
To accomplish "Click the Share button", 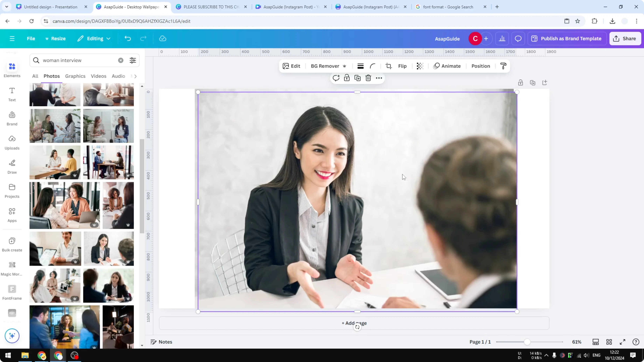I will pyautogui.click(x=625, y=38).
